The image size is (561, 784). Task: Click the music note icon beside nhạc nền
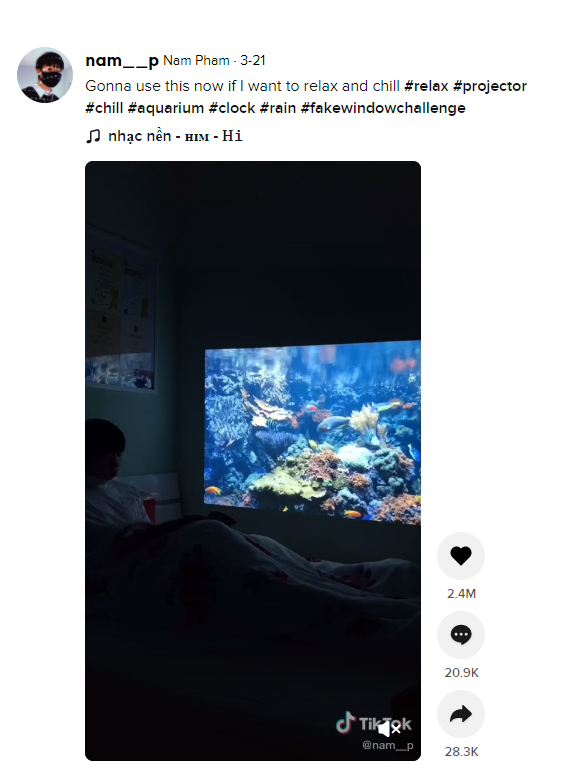point(93,136)
